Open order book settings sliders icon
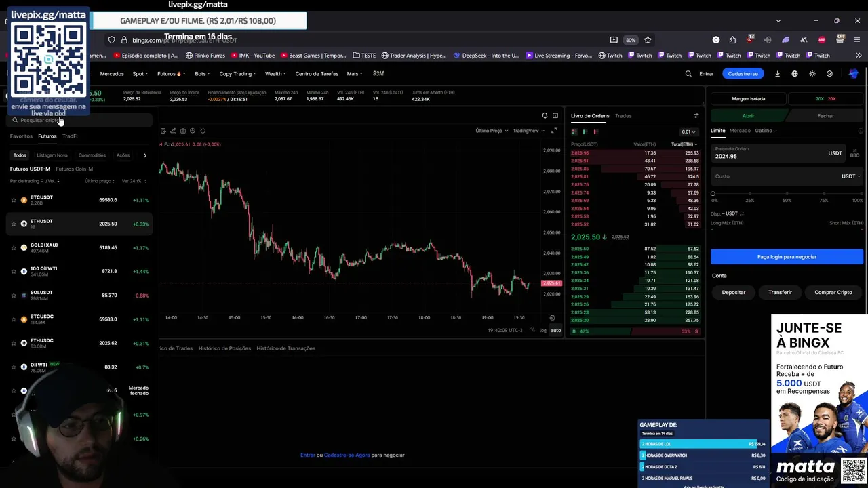The height and width of the screenshot is (488, 868). coord(696,116)
